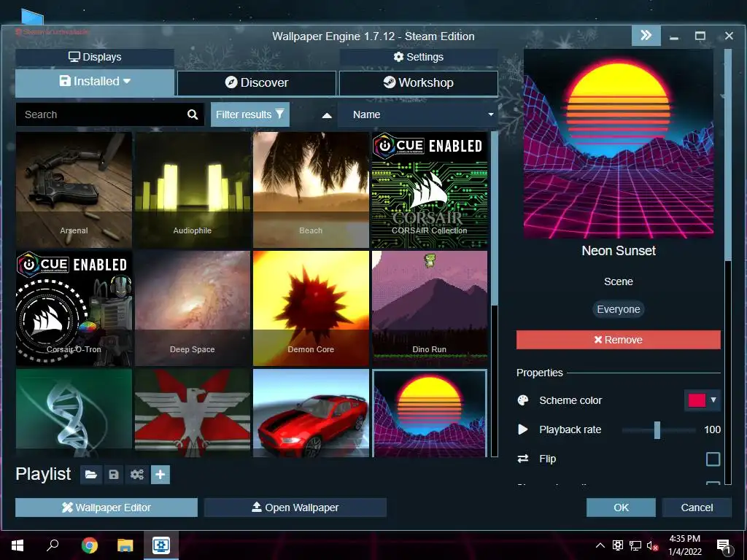The height and width of the screenshot is (560, 747).
Task: Select the red sports car thumbnail
Action: click(x=311, y=413)
